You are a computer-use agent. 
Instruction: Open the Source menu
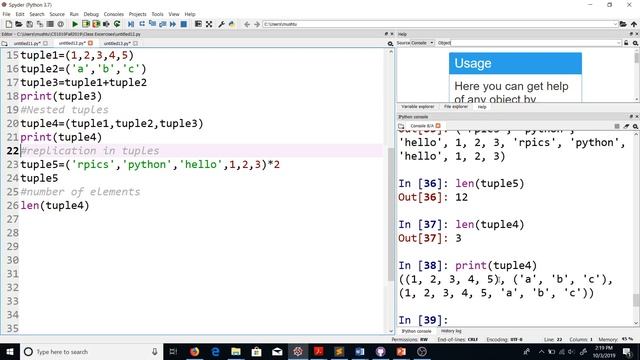point(57,14)
